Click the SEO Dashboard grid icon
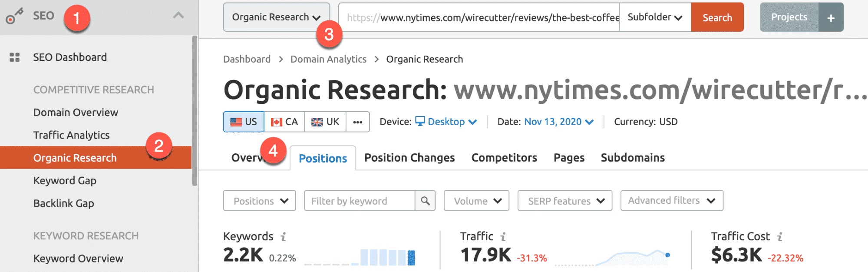The height and width of the screenshot is (272, 868). click(x=15, y=57)
